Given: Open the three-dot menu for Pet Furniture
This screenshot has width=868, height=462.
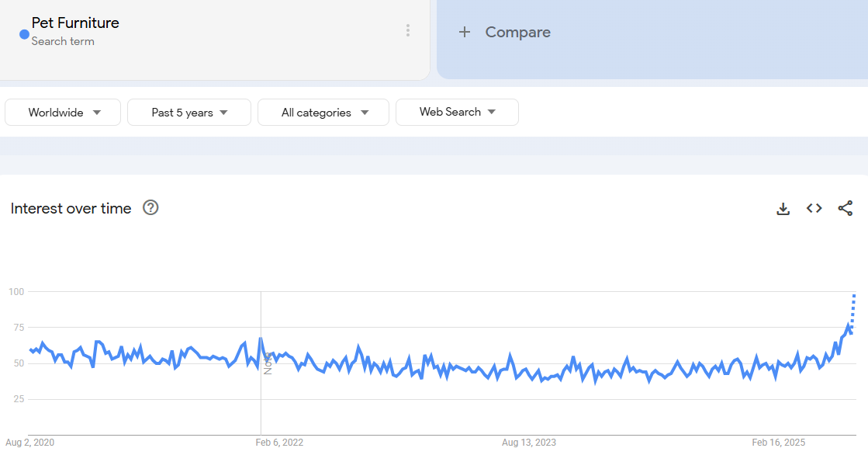Looking at the screenshot, I should click(x=407, y=30).
